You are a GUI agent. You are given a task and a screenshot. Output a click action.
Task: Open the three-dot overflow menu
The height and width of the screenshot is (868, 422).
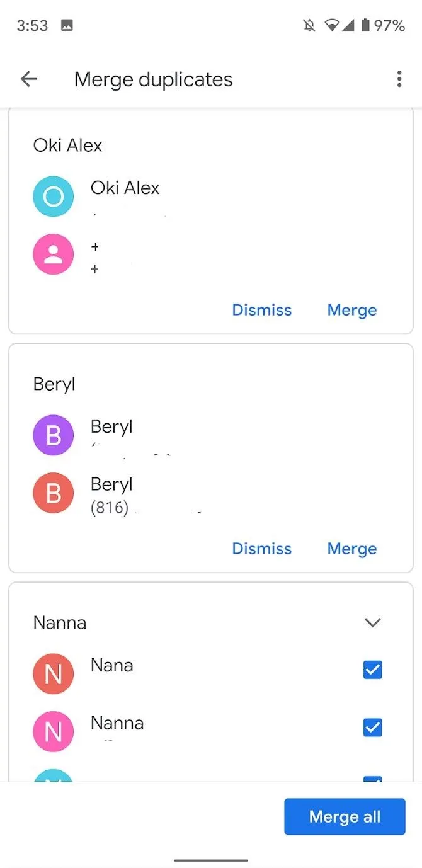(399, 79)
